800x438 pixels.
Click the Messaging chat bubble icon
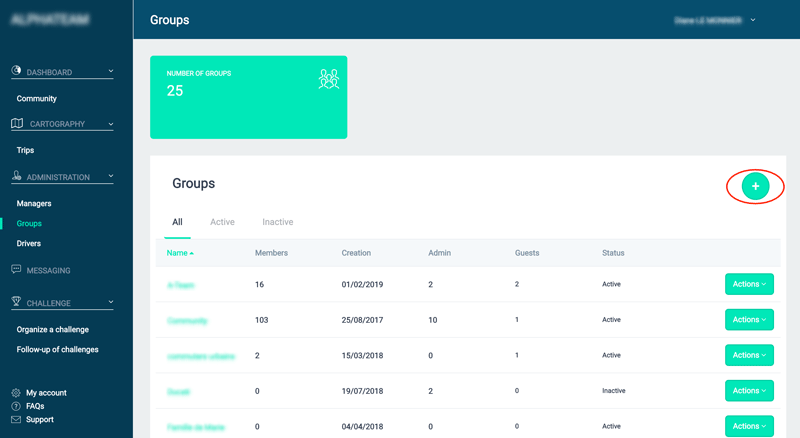click(x=17, y=270)
